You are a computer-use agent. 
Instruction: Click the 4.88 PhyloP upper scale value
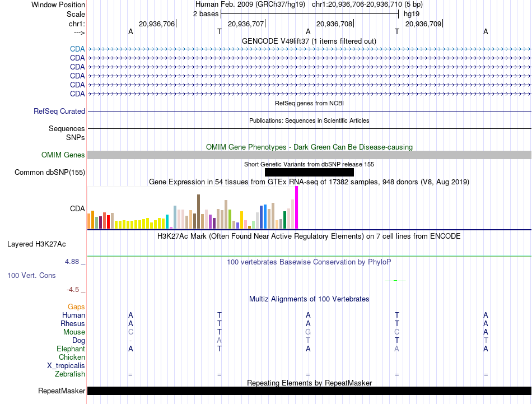click(x=72, y=262)
